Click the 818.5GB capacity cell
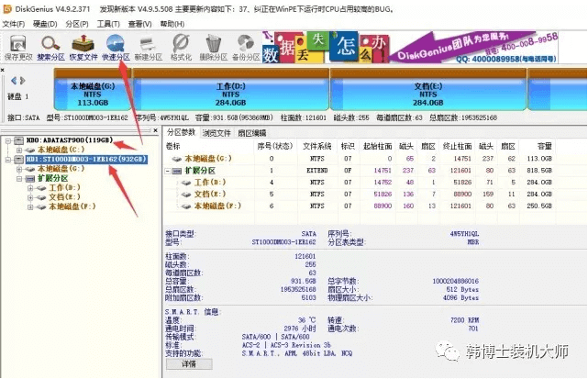The width and height of the screenshot is (588, 379). coord(539,171)
